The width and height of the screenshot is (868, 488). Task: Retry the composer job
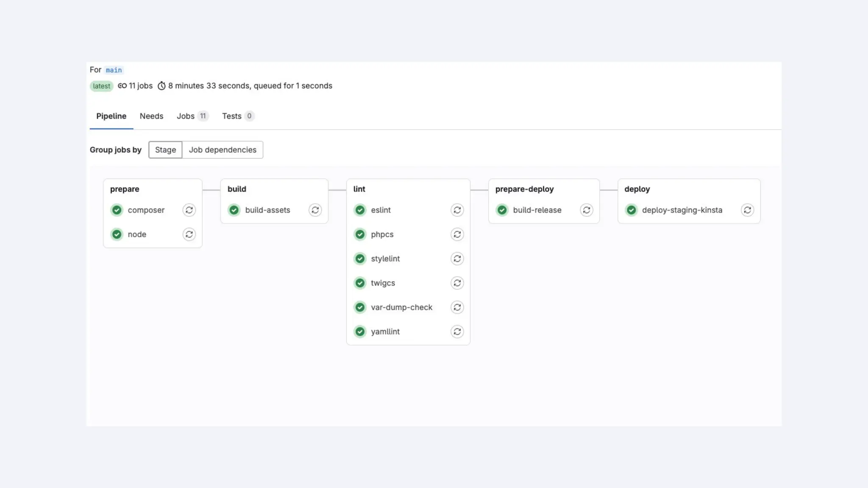point(189,210)
